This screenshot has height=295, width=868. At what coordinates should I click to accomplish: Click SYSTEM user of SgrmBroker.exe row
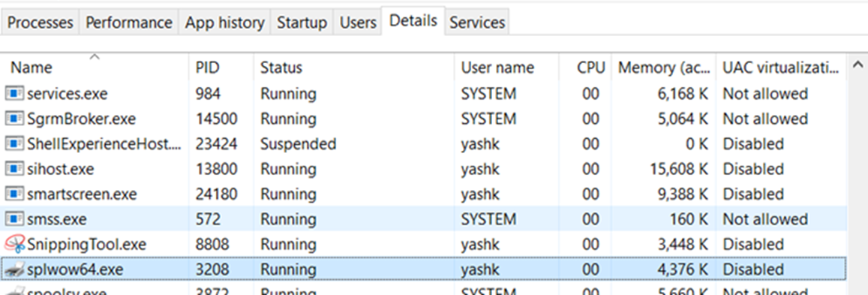(x=489, y=119)
